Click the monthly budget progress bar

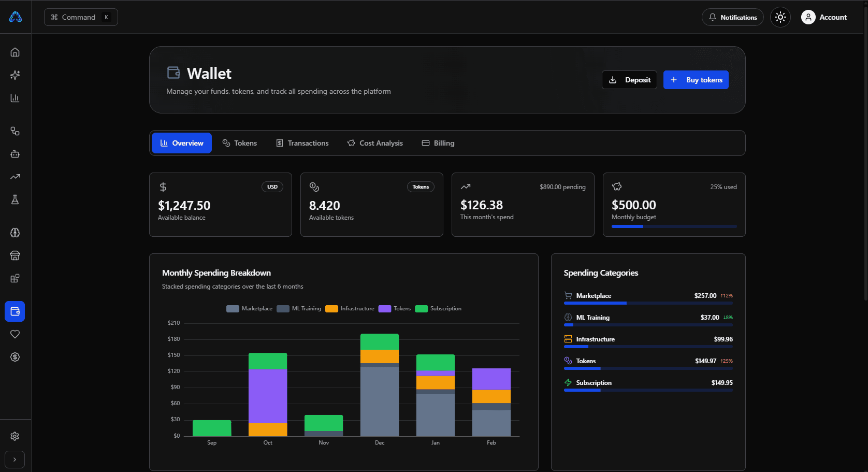[674, 226]
